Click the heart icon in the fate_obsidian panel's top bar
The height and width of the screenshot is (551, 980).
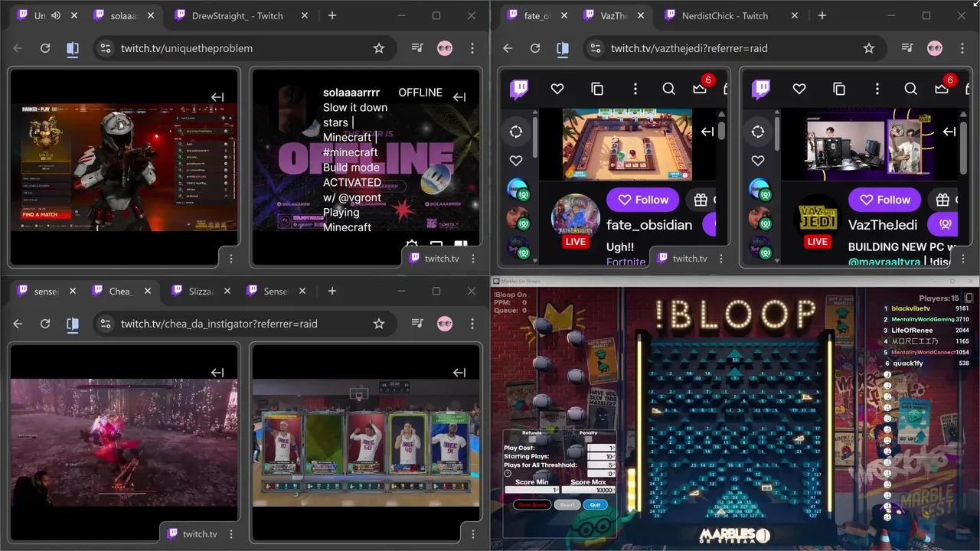tap(557, 89)
